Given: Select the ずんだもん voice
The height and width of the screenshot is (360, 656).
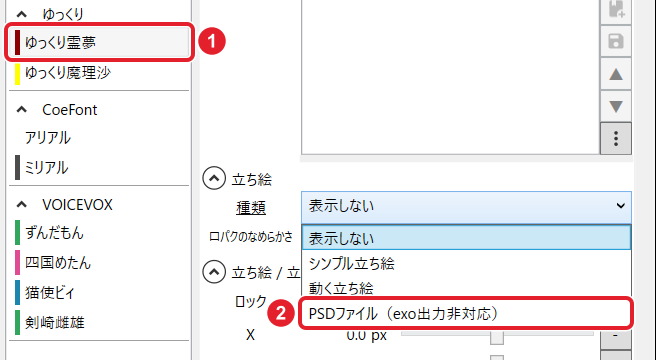Looking at the screenshot, I should point(99,232).
